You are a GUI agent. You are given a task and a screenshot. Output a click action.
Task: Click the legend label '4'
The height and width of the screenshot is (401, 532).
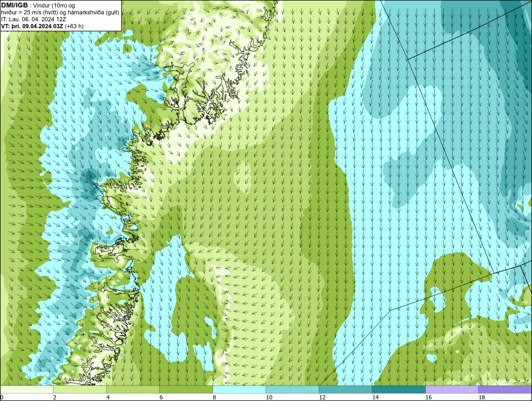108,397
